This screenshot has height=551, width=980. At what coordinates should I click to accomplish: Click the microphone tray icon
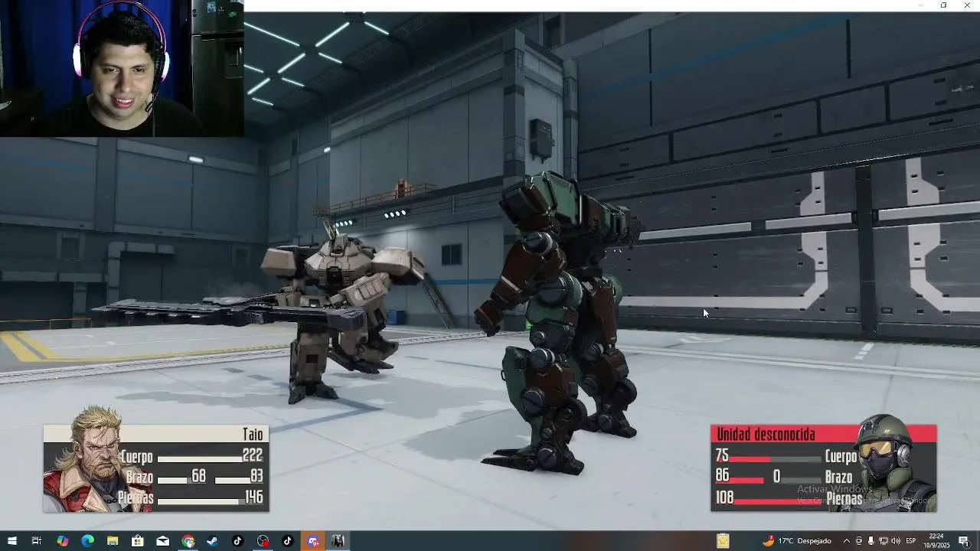click(871, 541)
